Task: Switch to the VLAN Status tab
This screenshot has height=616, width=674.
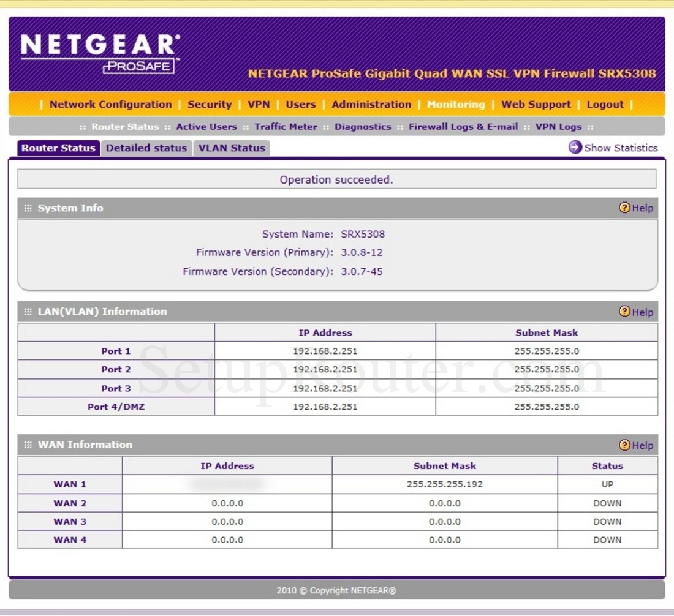Action: coord(232,148)
